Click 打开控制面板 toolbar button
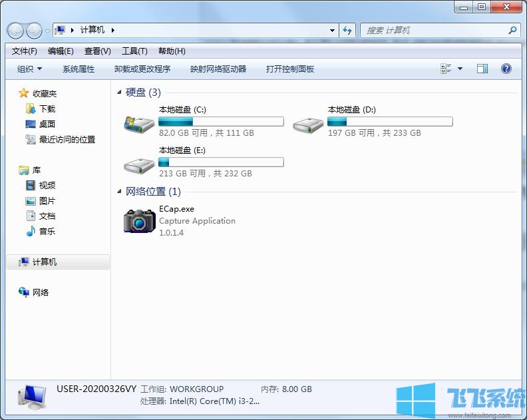Screen dimensions: 527x420 289,69
